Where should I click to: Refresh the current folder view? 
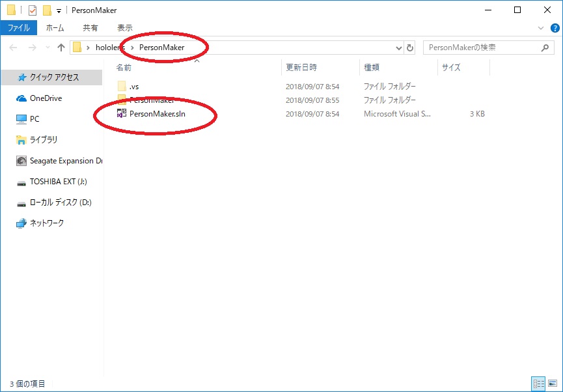click(x=409, y=48)
